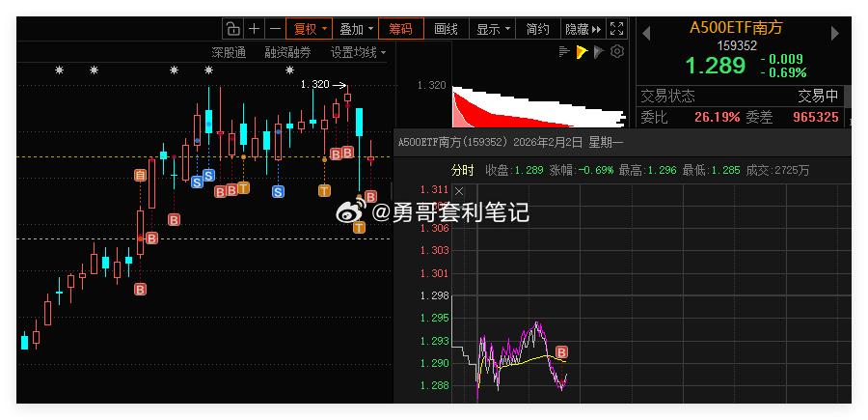
Task: Click chip panel 1.320 axis label
Action: (x=431, y=85)
